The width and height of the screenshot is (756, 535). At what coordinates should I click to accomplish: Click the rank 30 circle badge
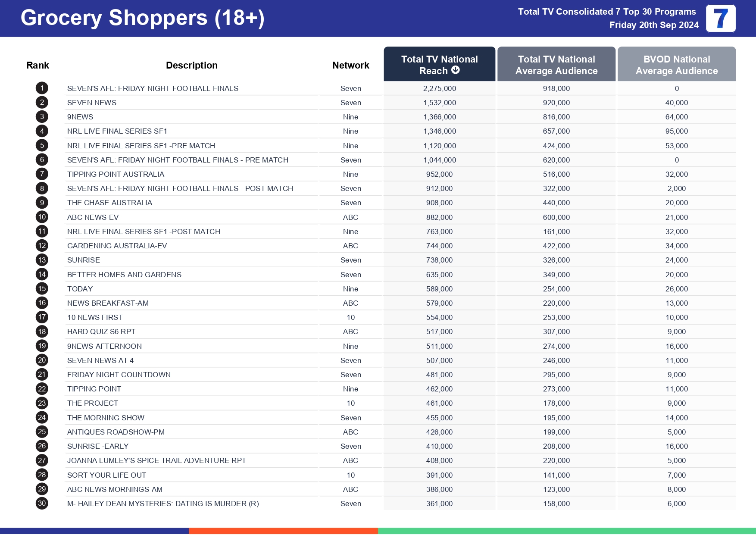pyautogui.click(x=42, y=504)
